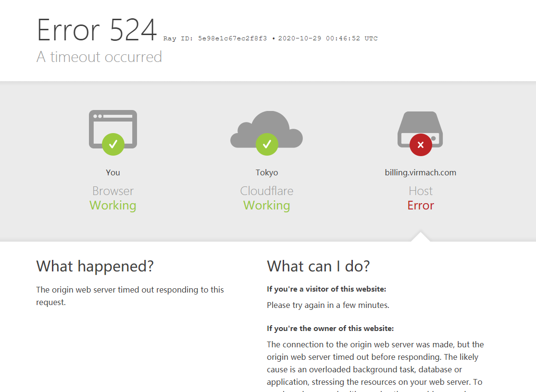Click the Cloudflare cloud icon above Tokyo
Image resolution: width=536 pixels, height=392 pixels.
[x=267, y=133]
